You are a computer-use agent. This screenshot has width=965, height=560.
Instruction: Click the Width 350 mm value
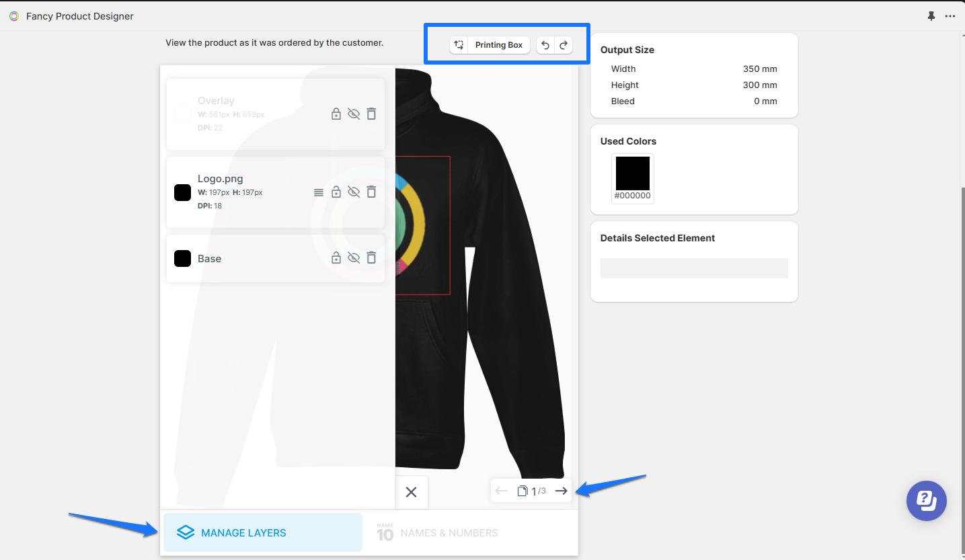760,69
